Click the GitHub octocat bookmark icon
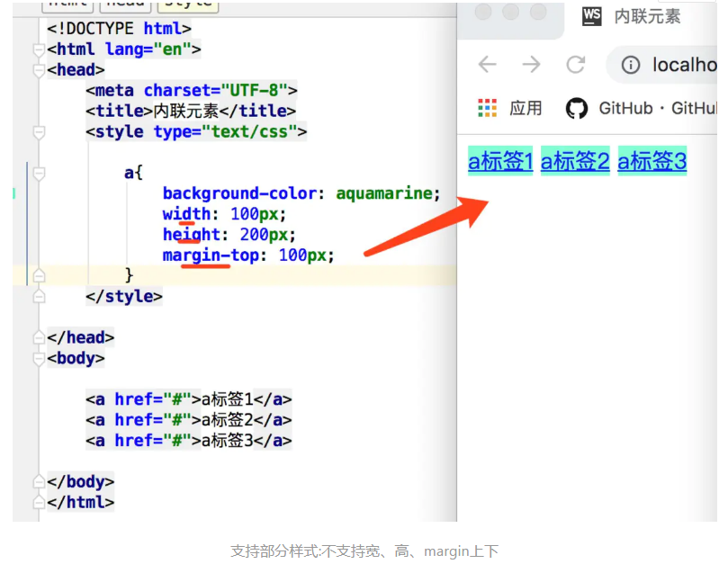Image resolution: width=728 pixels, height=564 pixels. (576, 108)
